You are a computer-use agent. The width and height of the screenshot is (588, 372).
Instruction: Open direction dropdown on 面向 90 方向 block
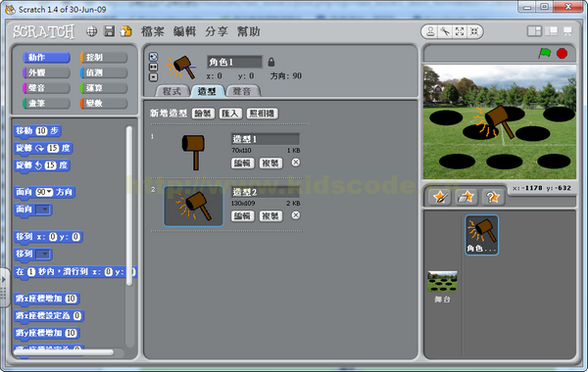(49, 192)
